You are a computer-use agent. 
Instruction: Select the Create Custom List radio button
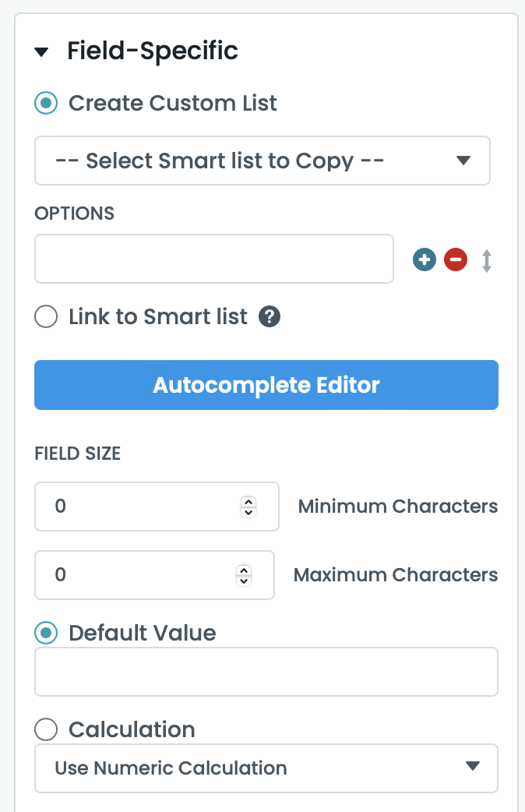tap(47, 103)
